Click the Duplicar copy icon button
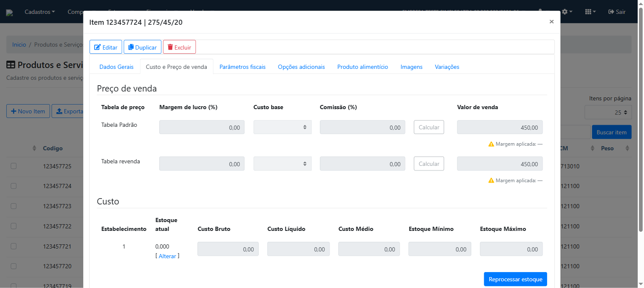 (143, 47)
